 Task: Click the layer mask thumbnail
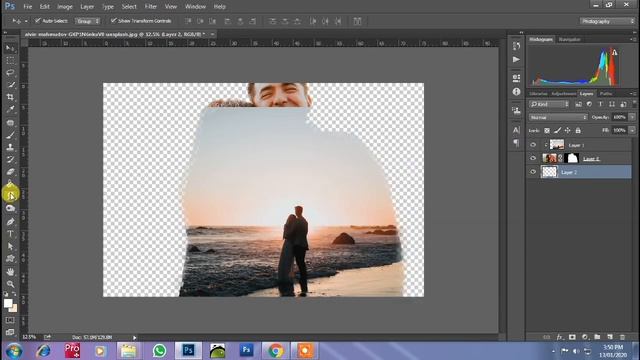pyautogui.click(x=572, y=158)
